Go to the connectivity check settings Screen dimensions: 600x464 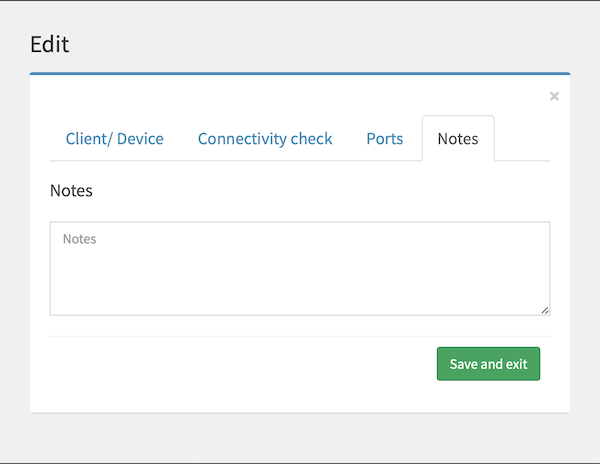click(x=265, y=139)
